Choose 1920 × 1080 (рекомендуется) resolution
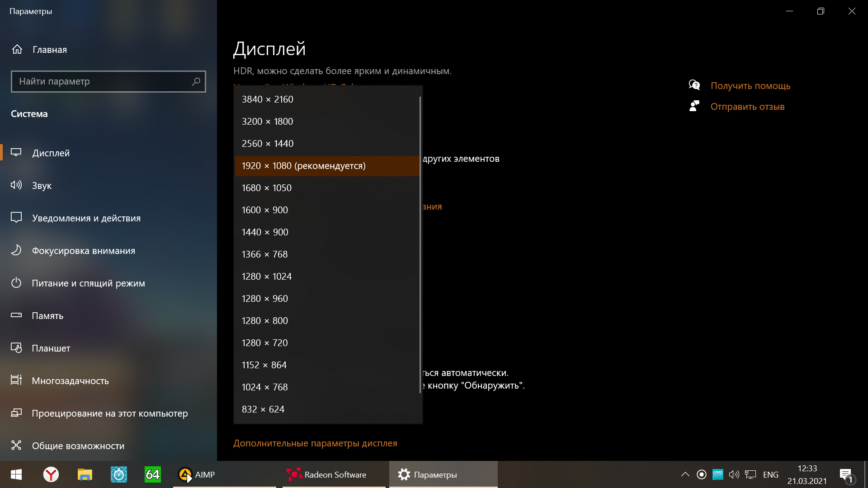Screen dimensions: 868x488 tap(303, 166)
